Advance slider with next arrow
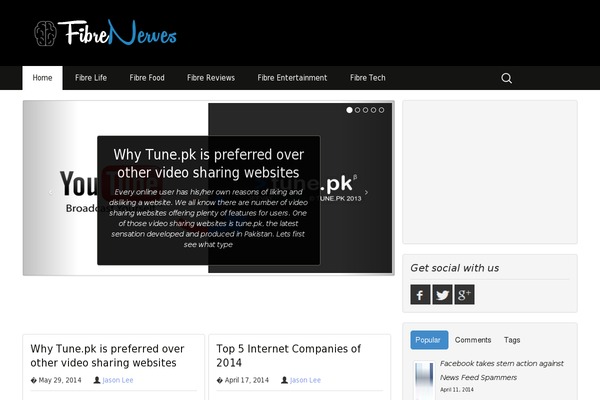This screenshot has height=400, width=600. [x=366, y=193]
